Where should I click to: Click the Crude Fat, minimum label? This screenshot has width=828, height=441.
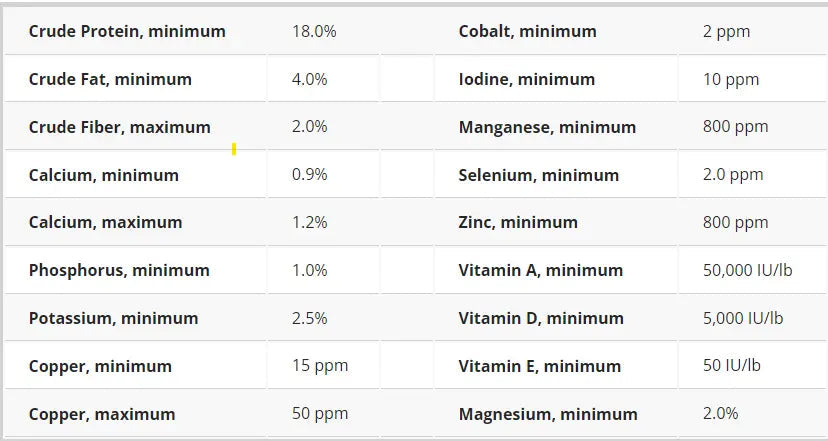110,79
